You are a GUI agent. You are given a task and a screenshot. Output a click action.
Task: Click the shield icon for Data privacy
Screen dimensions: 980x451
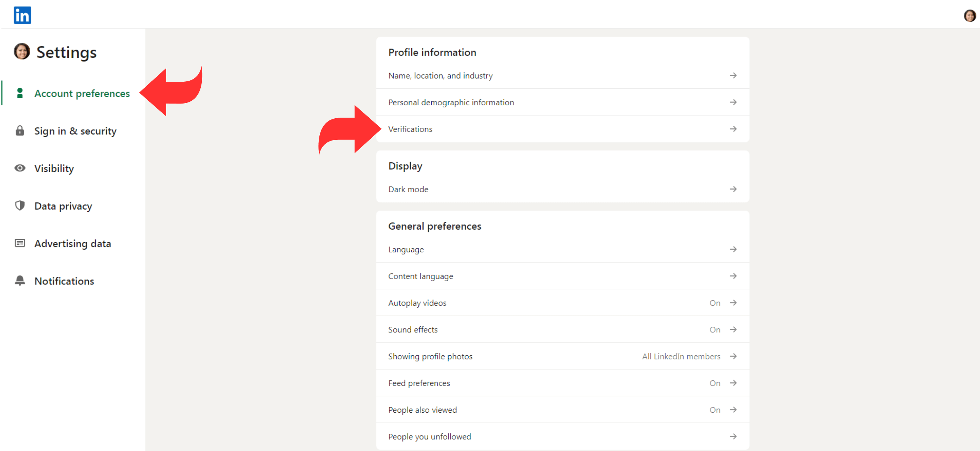point(20,206)
